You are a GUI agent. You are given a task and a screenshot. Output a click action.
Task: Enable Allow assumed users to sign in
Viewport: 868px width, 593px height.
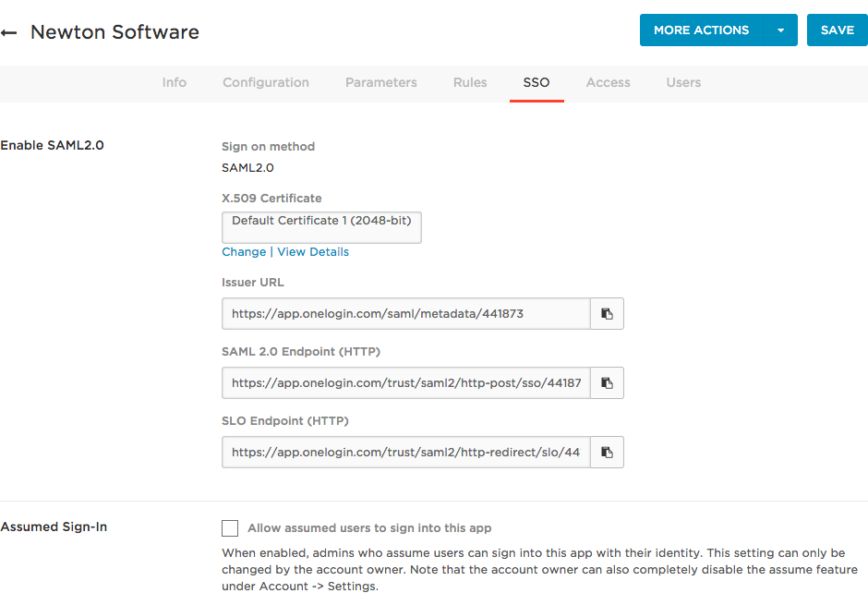(x=230, y=528)
